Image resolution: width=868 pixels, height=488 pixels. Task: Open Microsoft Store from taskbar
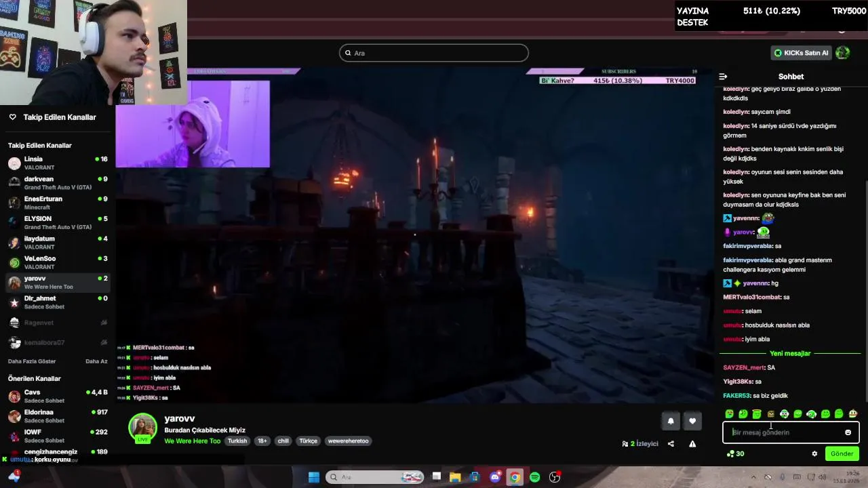pos(475,477)
